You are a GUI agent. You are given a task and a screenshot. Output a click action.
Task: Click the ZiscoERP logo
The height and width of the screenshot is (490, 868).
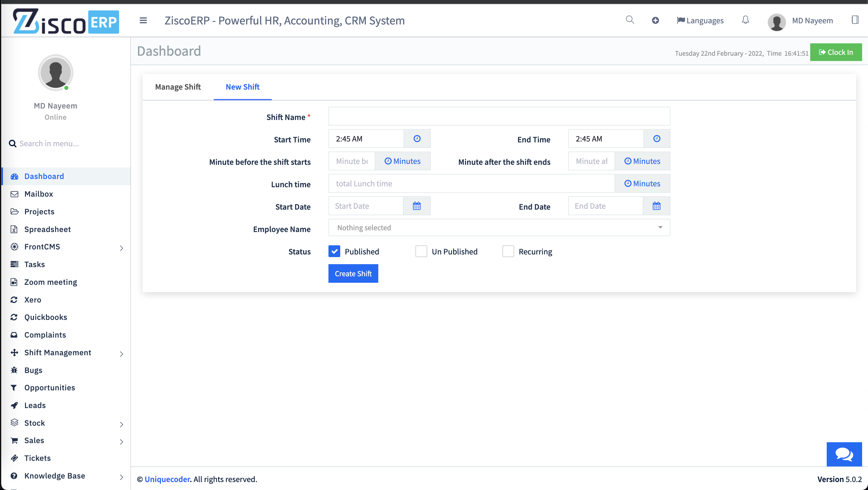[x=66, y=21]
